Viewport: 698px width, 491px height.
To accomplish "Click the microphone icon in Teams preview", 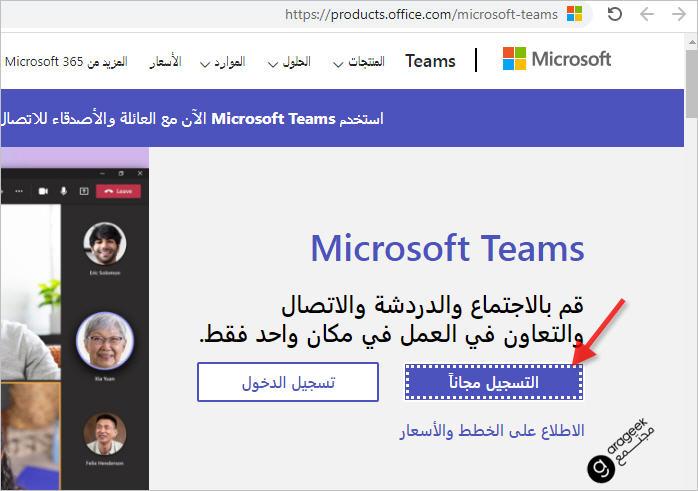I will pyautogui.click(x=64, y=191).
